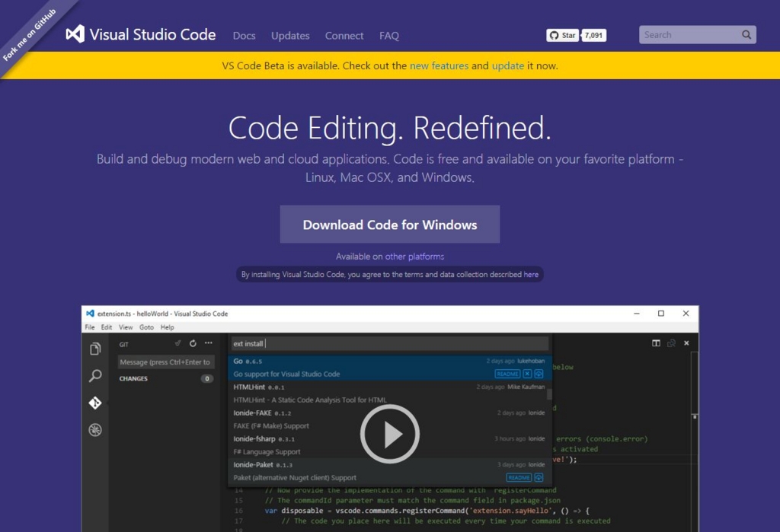The image size is (780, 532).
Task: Click the Git refresh icon
Action: [193, 343]
